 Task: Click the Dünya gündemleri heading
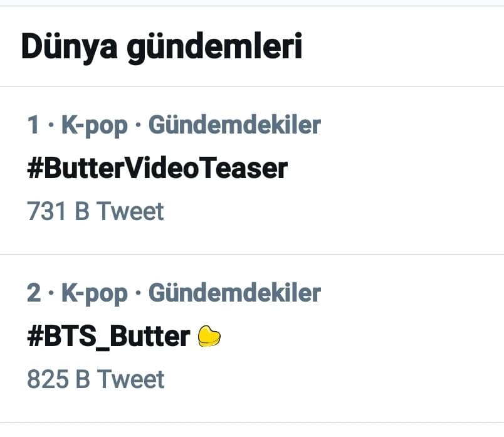click(162, 48)
